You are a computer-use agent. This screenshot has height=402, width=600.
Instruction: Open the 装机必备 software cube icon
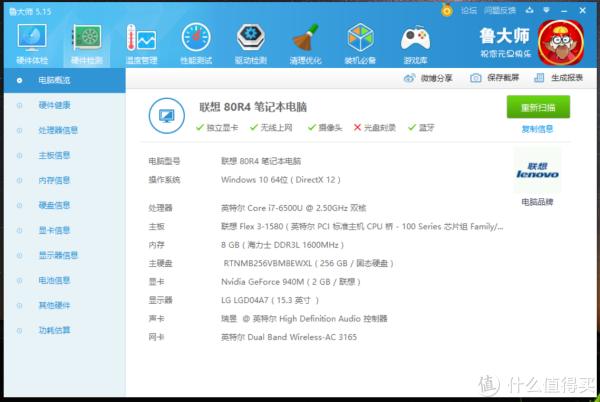(x=360, y=43)
